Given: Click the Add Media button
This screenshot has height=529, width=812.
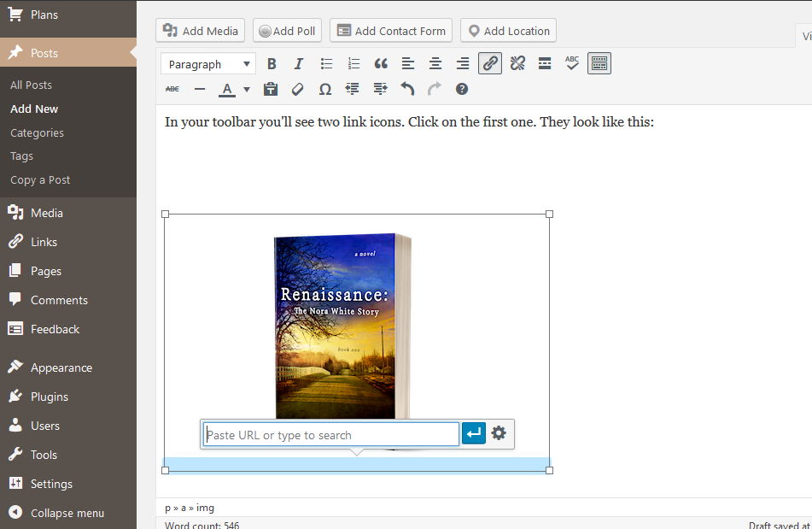Looking at the screenshot, I should 201,31.
